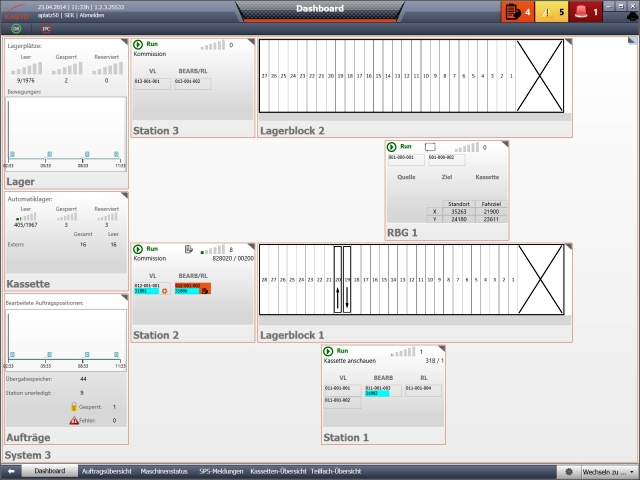Open the SPS-Meldungen view
The image size is (640, 480).
[x=220, y=470]
